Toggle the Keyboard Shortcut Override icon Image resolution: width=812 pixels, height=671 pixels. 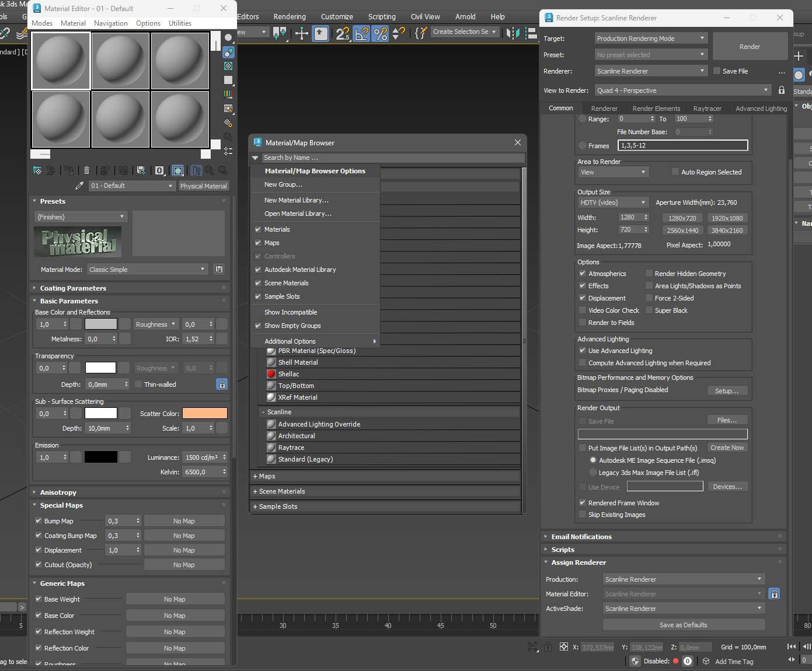[x=321, y=33]
